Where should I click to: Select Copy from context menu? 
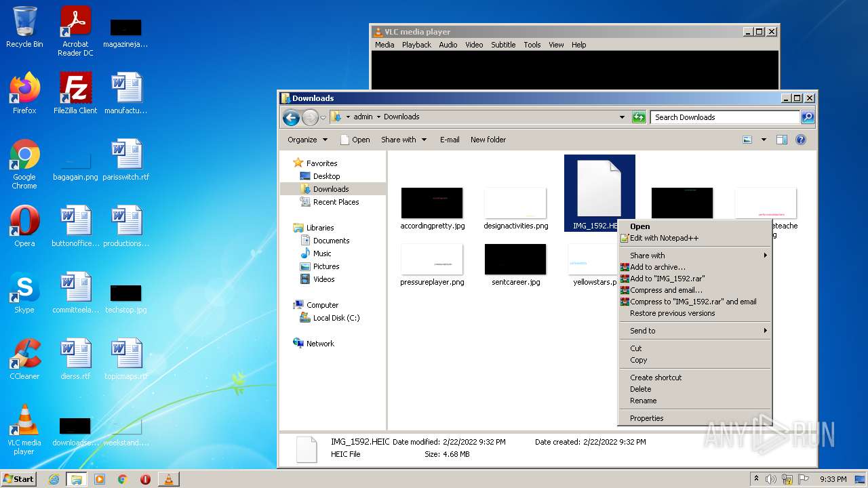coord(694,360)
